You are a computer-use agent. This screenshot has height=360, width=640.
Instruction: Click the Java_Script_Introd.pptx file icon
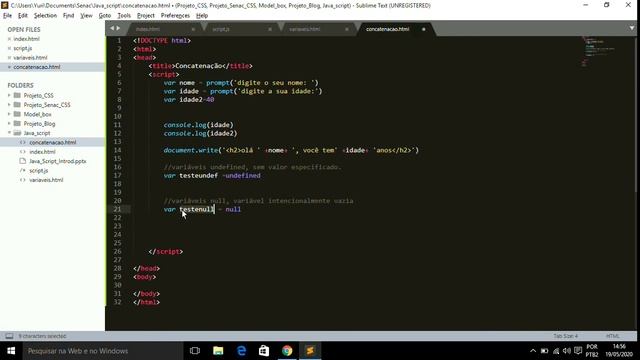(23, 161)
